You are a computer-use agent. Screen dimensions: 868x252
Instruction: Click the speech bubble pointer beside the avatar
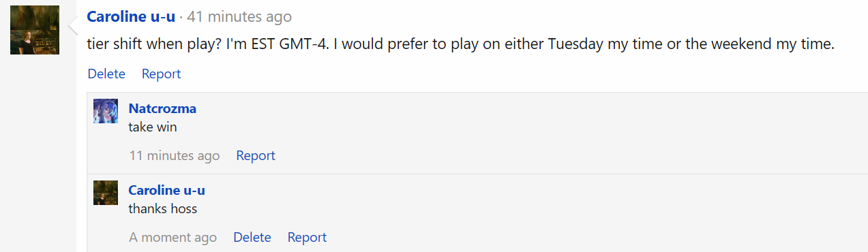point(72,25)
